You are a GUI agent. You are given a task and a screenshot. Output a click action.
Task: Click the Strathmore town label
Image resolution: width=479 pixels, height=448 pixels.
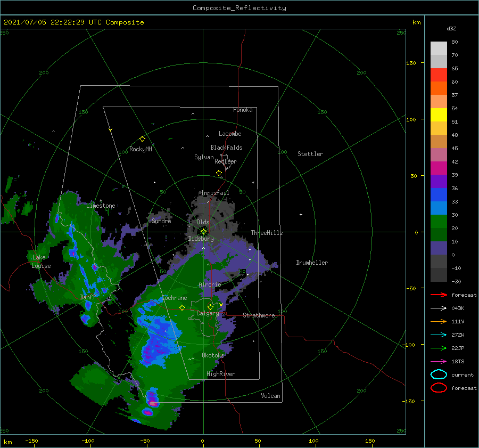pos(259,315)
